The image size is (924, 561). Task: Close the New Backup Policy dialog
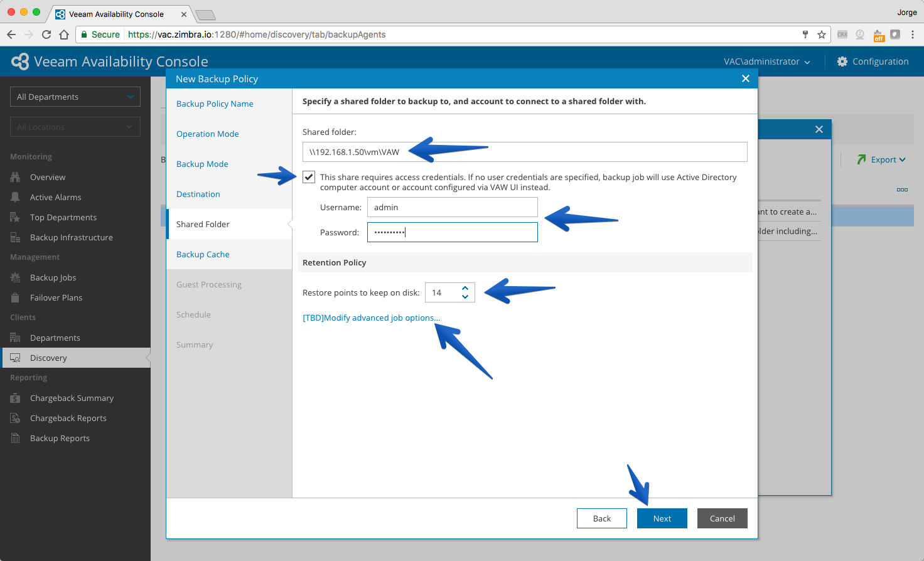[x=746, y=78]
